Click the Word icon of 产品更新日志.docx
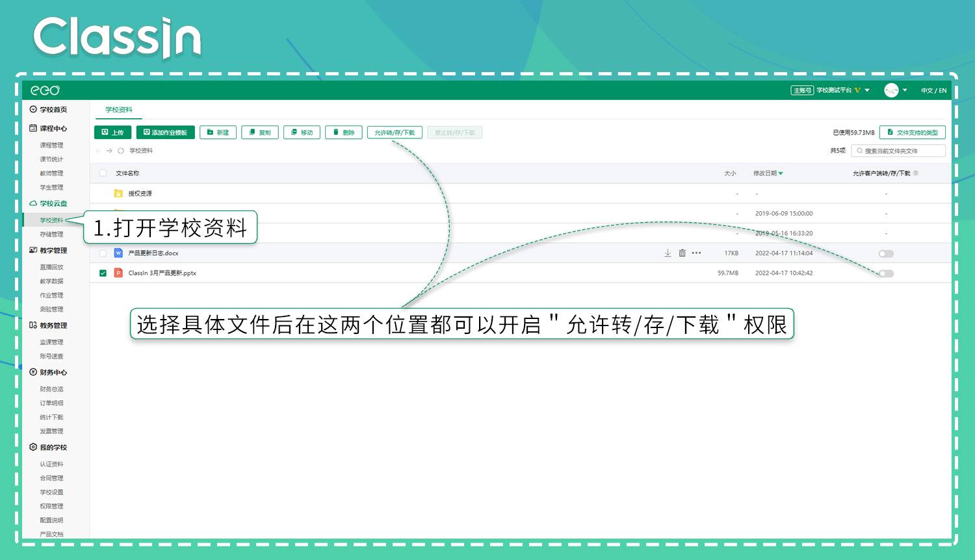Image resolution: width=975 pixels, height=560 pixels. coord(118,253)
